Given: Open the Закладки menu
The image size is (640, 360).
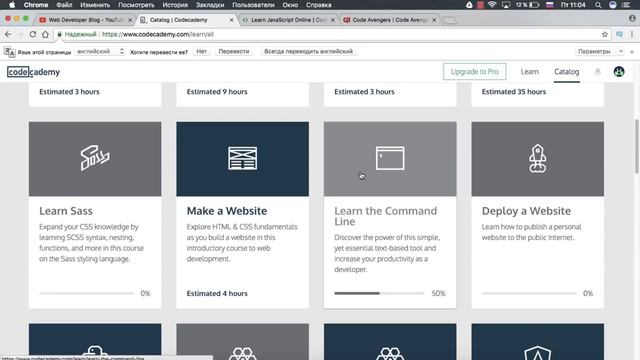Looking at the screenshot, I should click(210, 5).
